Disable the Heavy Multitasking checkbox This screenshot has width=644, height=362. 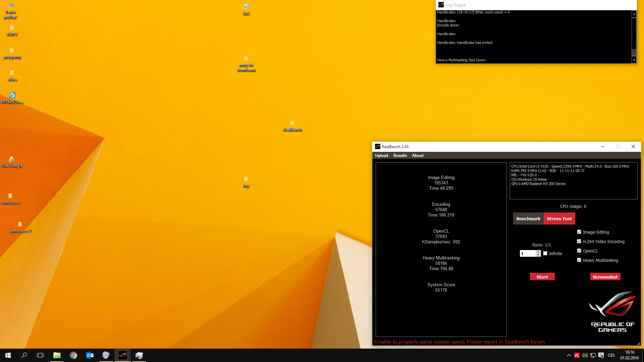[x=579, y=260]
